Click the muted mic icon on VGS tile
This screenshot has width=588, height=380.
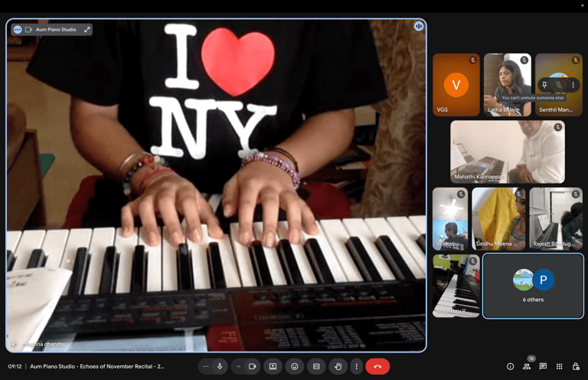click(473, 60)
